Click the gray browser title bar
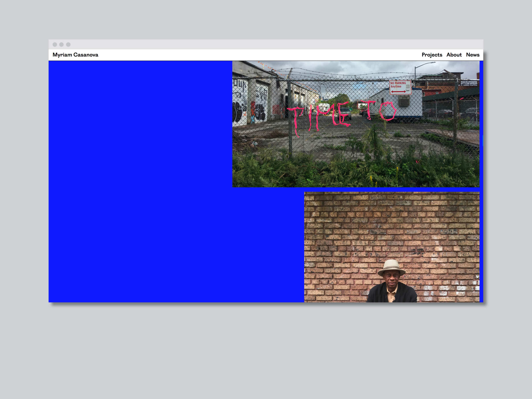Screen dimensions: 532x399 264,45
